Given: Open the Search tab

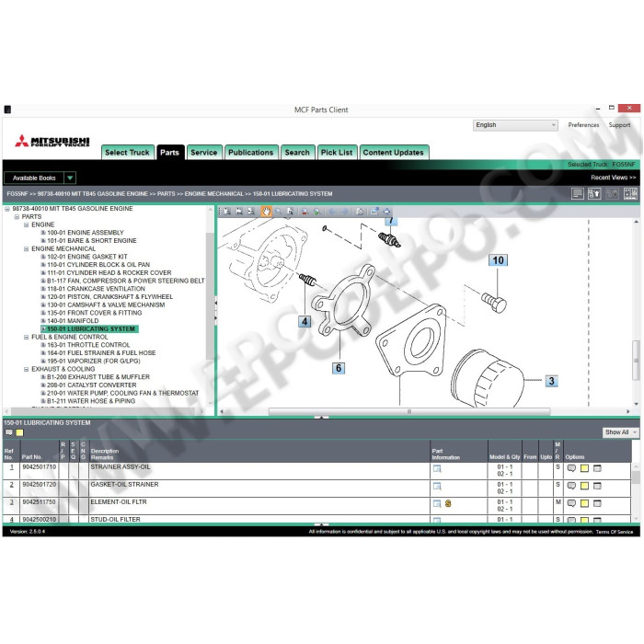Looking at the screenshot, I should pos(297,153).
